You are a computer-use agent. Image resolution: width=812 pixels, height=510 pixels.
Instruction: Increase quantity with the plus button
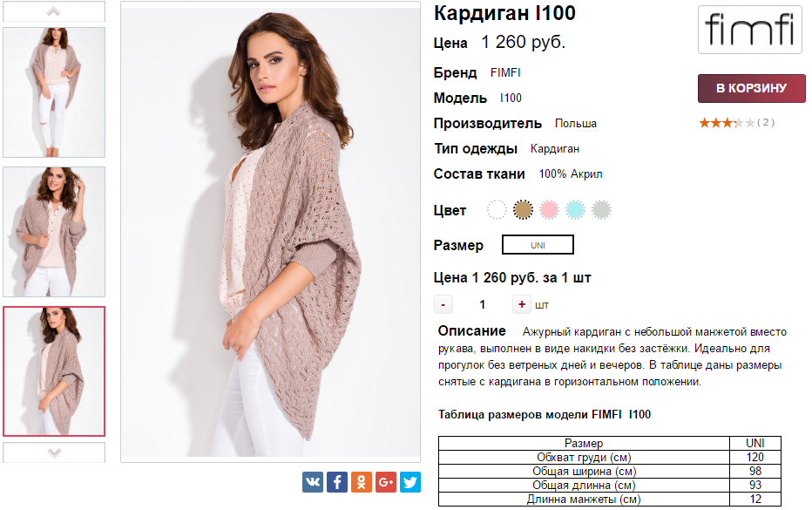pyautogui.click(x=522, y=305)
